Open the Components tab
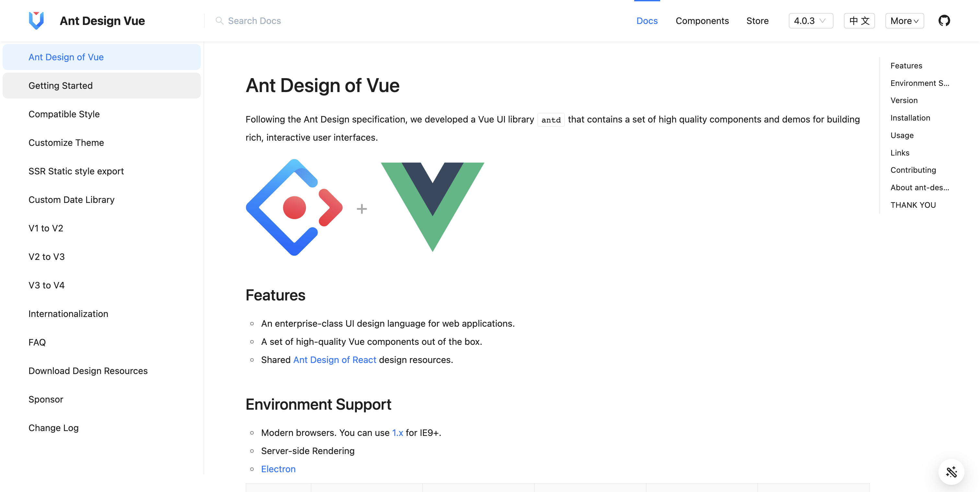Viewport: 980px width, 492px height. [x=702, y=20]
